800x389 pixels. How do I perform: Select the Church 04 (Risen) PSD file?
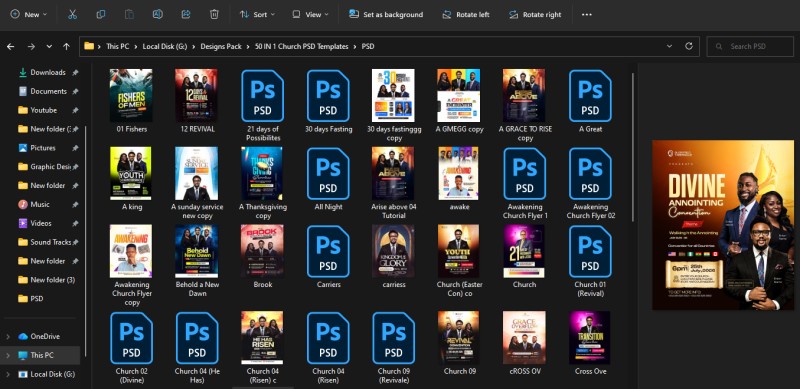point(328,338)
